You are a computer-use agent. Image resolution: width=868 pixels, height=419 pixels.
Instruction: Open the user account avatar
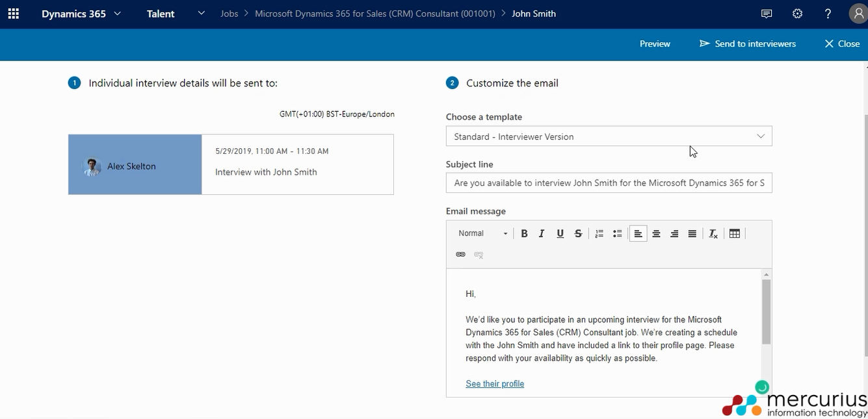(858, 14)
